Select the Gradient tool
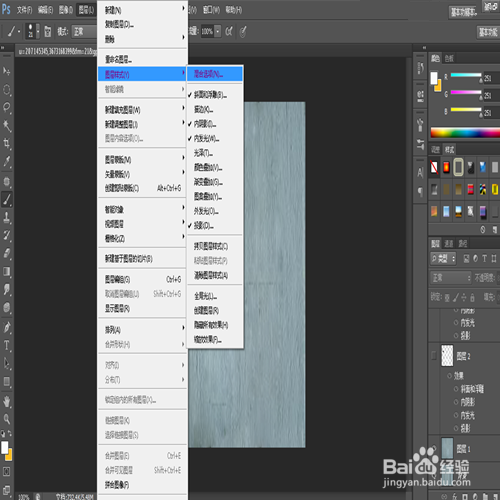The image size is (500, 500). pyautogui.click(x=6, y=271)
